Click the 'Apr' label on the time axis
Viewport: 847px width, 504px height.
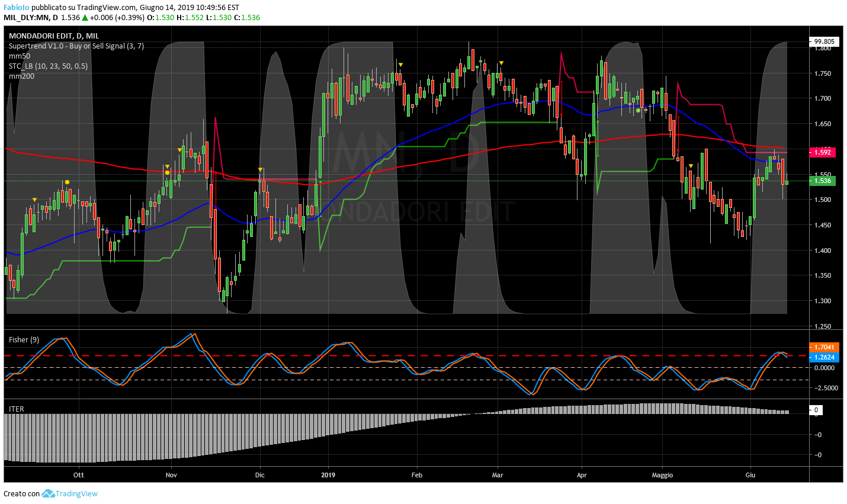pos(581,475)
